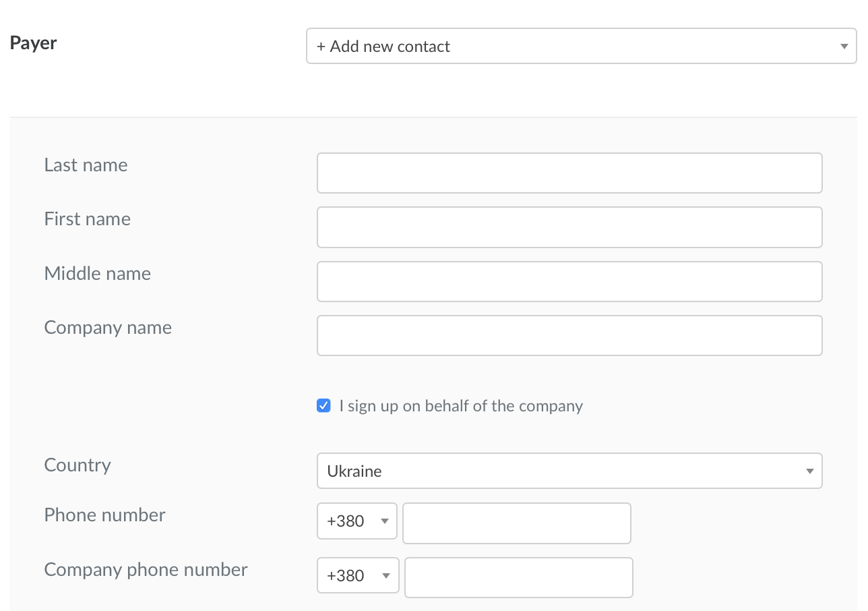Click "I sign up on behalf of the company" text
Viewport: 868px width, 611px height.
tap(461, 406)
